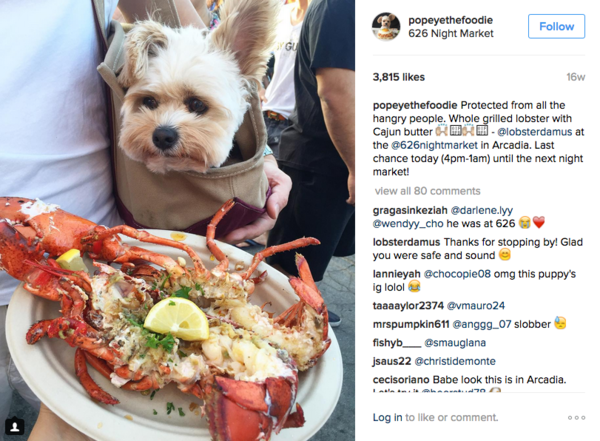Screen dimensions: 600x441
Task: Open the @christidemonte mention
Action: tap(455, 361)
